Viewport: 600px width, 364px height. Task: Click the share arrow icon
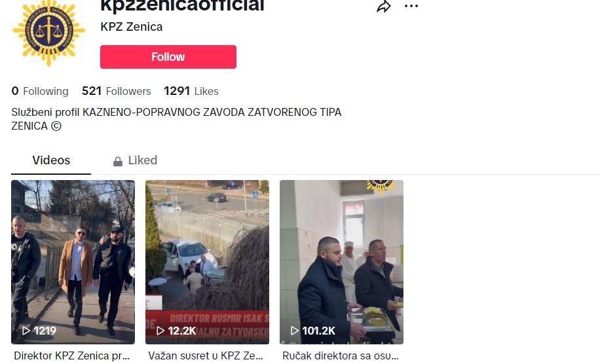[383, 6]
